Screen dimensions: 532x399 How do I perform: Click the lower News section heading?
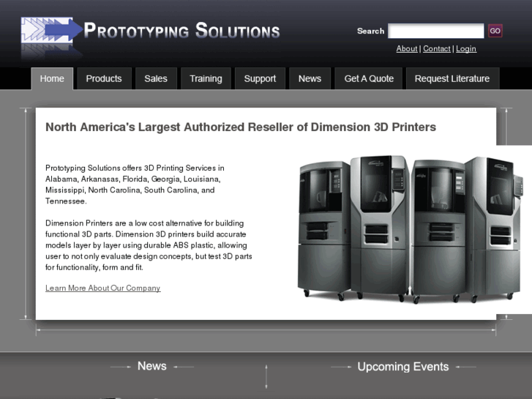point(152,366)
